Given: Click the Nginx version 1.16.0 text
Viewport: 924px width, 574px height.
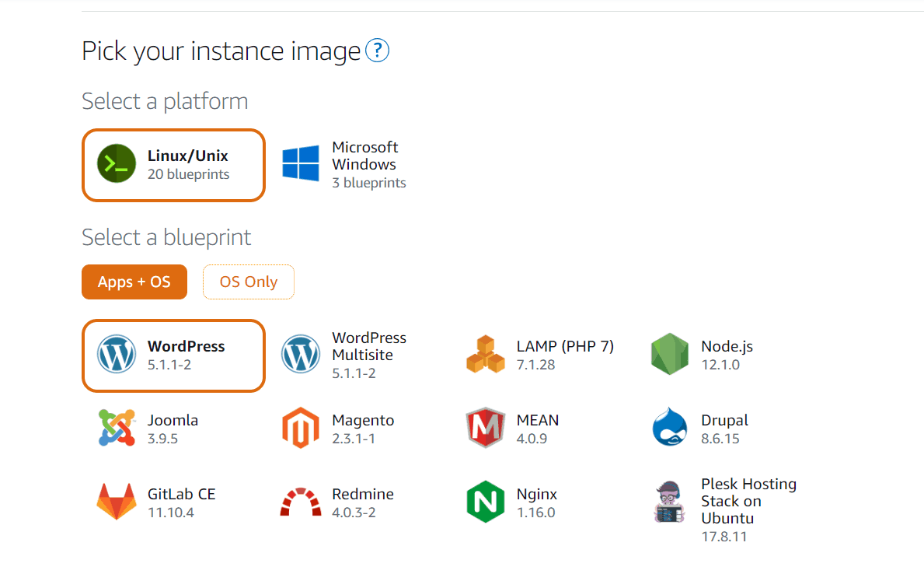Looking at the screenshot, I should click(535, 512).
